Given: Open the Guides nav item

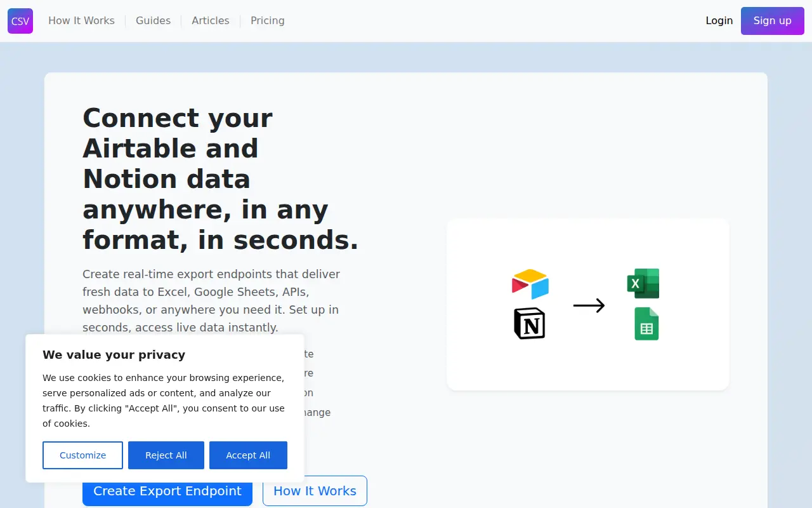Looking at the screenshot, I should (x=153, y=21).
